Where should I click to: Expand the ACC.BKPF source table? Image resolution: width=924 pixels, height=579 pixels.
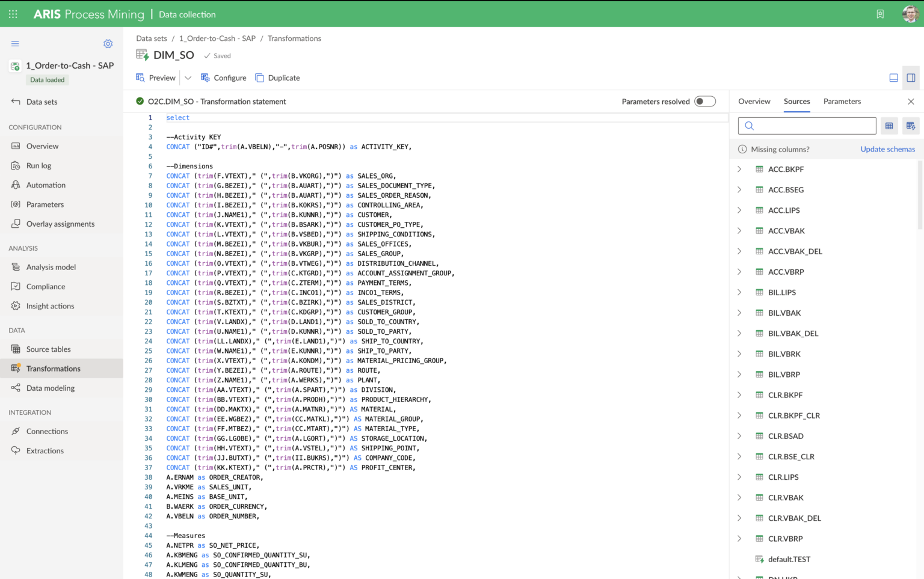[x=740, y=169]
